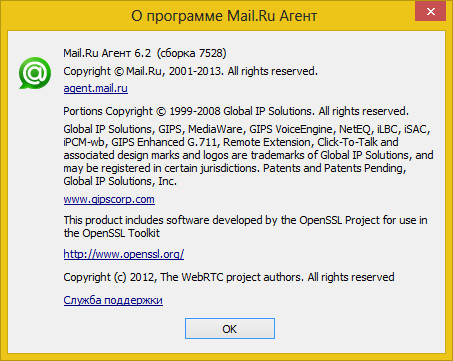
Task: Confirm the dialog with OK
Action: click(230, 329)
